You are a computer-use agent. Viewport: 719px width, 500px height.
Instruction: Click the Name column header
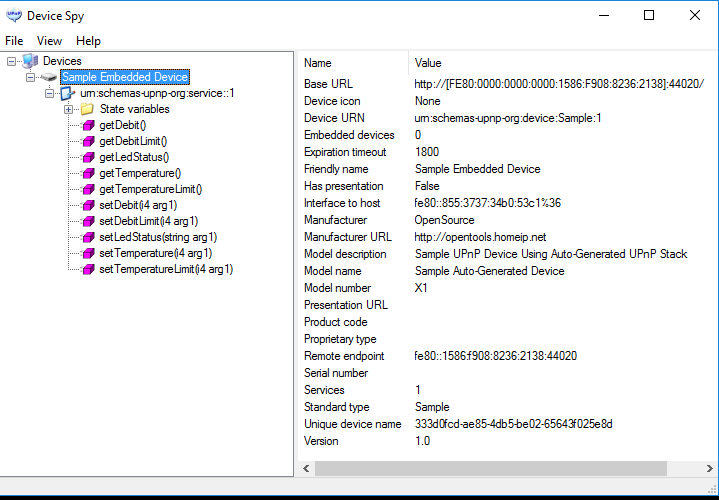tap(317, 63)
